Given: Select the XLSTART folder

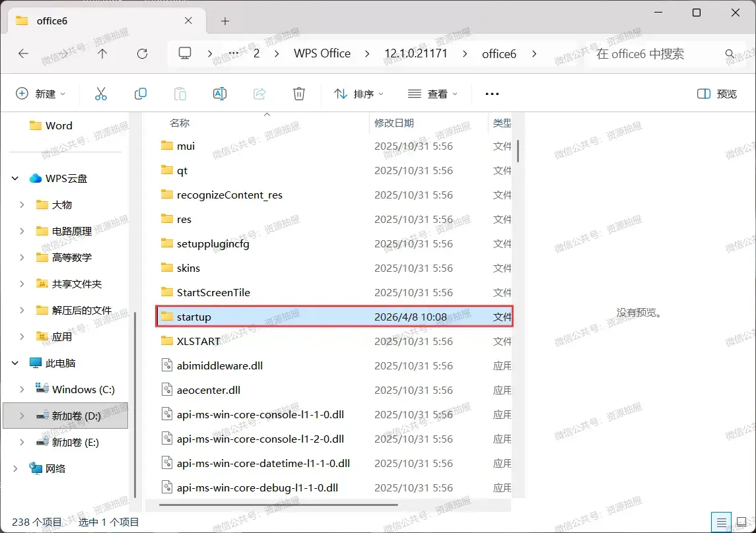Looking at the screenshot, I should pyautogui.click(x=199, y=341).
